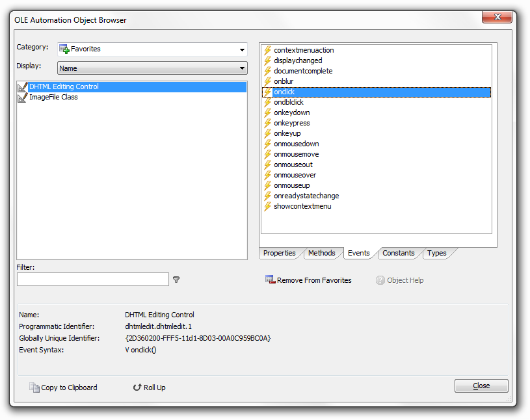Screen dimensions: 530x420
Task: Open the Category dropdown arrow
Action: point(242,49)
